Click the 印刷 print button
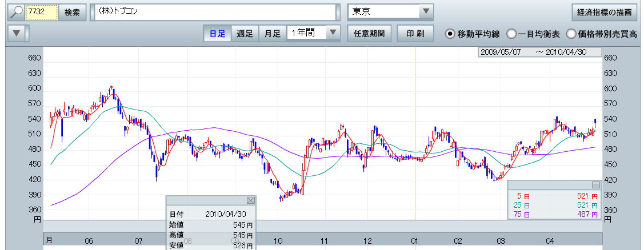 (x=415, y=33)
